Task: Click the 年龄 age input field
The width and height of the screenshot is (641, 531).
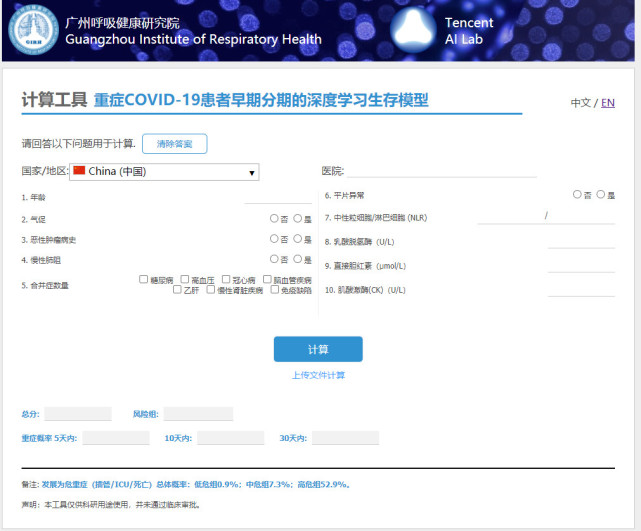Action: pos(278,197)
